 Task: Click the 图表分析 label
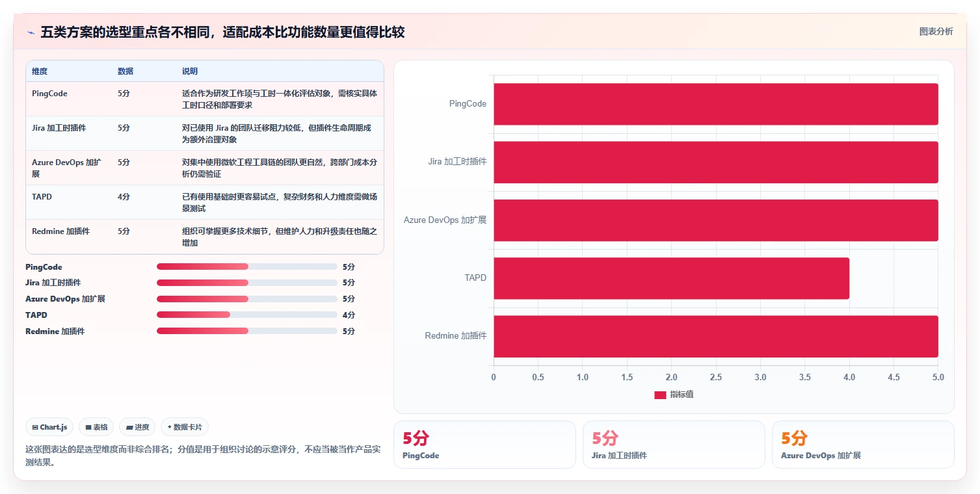(936, 32)
